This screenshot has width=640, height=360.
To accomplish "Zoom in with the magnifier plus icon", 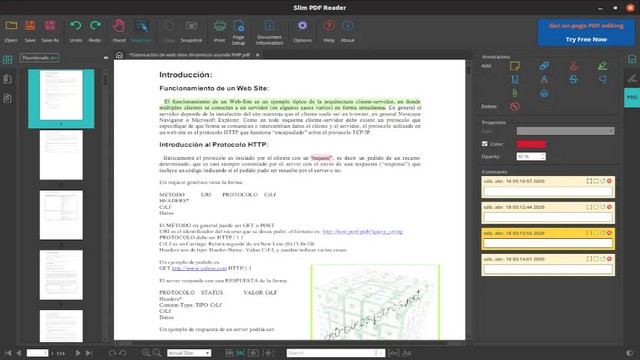I will [x=146, y=353].
